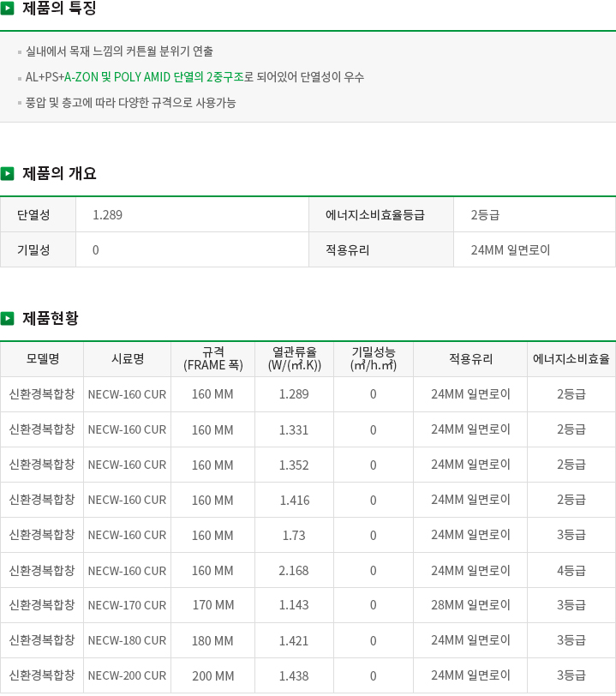Select the NECW-170 CUR sample cell
Image resolution: width=616 pixels, height=696 pixels.
(x=128, y=605)
